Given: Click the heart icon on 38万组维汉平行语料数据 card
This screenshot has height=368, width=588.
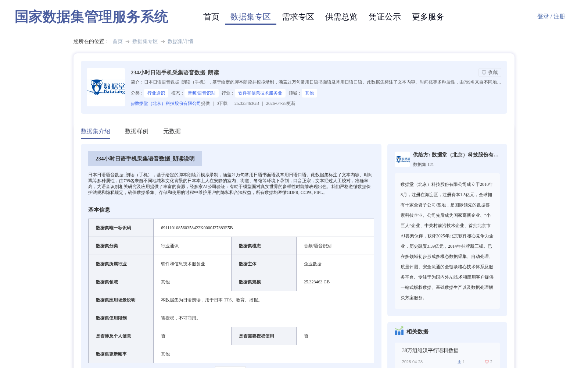Looking at the screenshot, I should 487,362.
